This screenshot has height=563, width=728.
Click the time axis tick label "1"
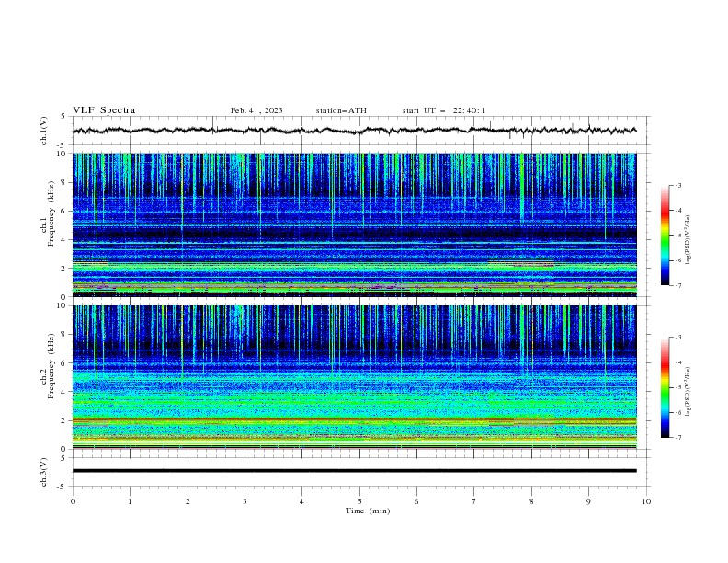click(x=130, y=501)
